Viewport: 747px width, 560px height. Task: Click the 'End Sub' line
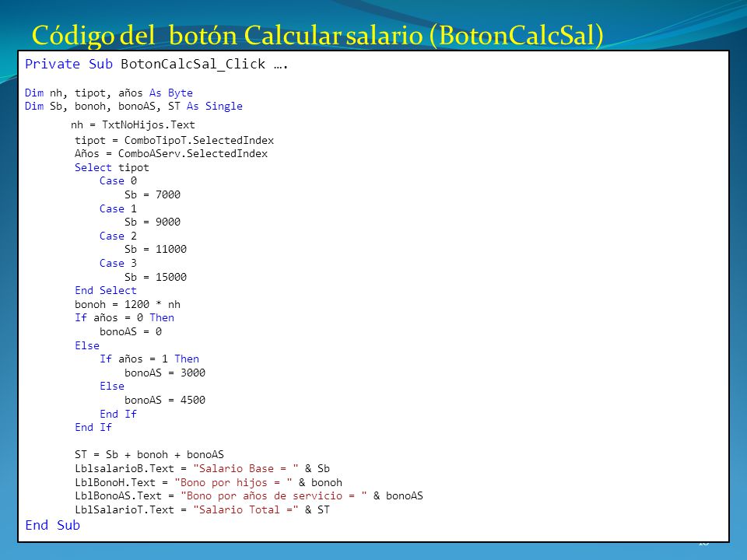tap(52, 525)
